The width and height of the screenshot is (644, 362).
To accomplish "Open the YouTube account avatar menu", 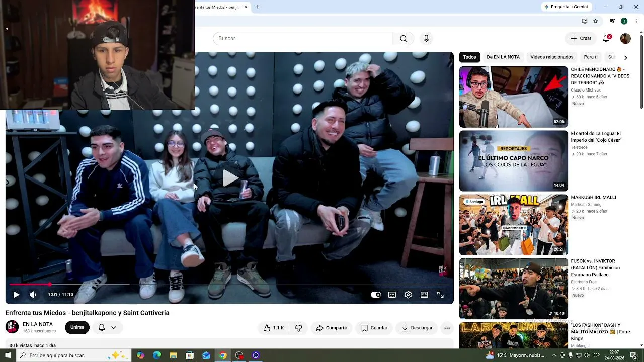I will pos(625,38).
